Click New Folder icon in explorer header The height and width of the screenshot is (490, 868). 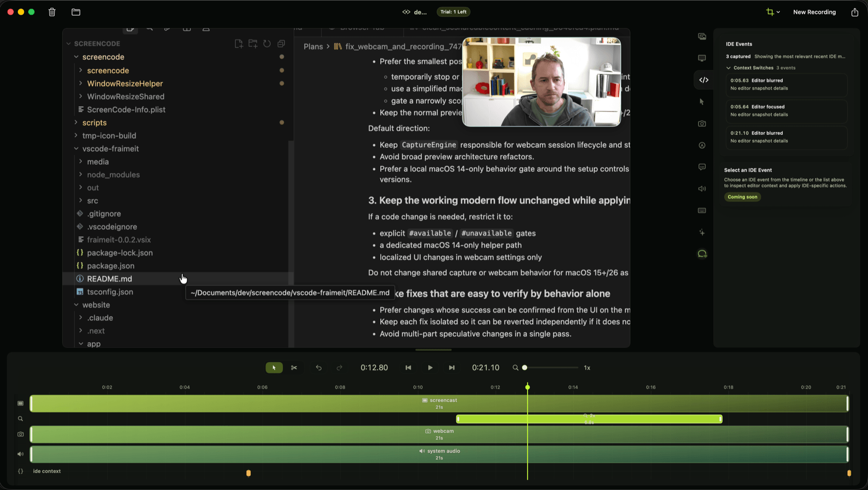pos(253,44)
